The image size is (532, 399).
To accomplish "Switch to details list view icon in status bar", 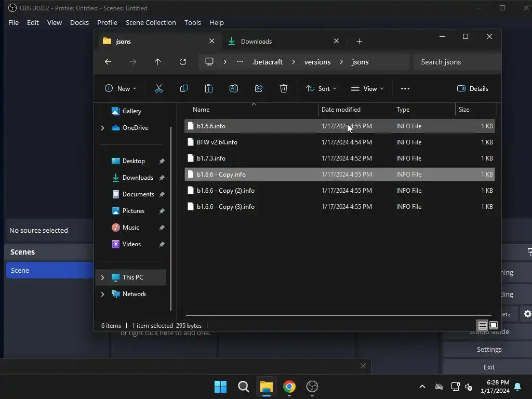I will (x=483, y=325).
